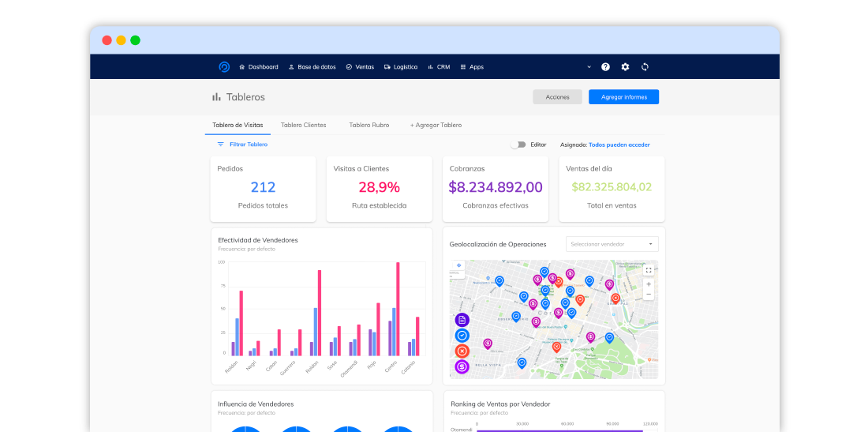Expand the navbar chevron dropdown

tap(589, 67)
